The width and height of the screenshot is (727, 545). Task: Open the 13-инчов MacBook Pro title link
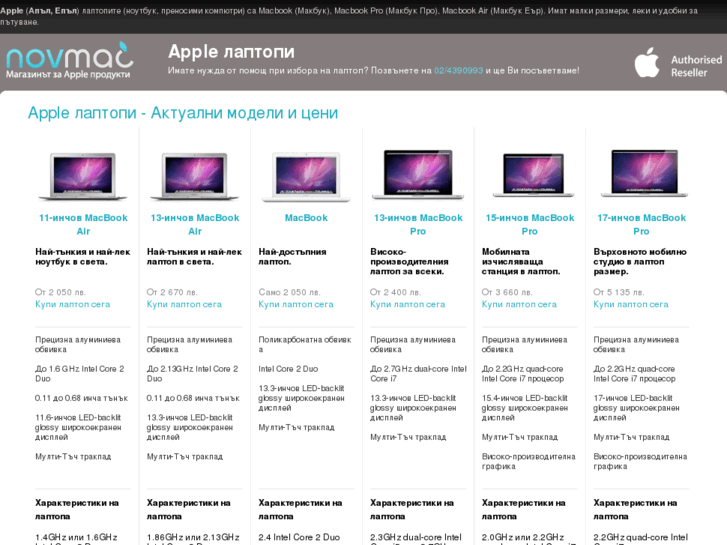(418, 224)
